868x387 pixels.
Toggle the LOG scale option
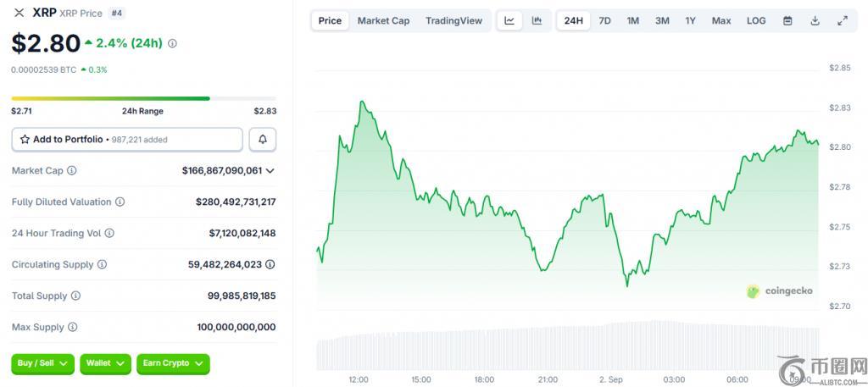pyautogui.click(x=756, y=20)
